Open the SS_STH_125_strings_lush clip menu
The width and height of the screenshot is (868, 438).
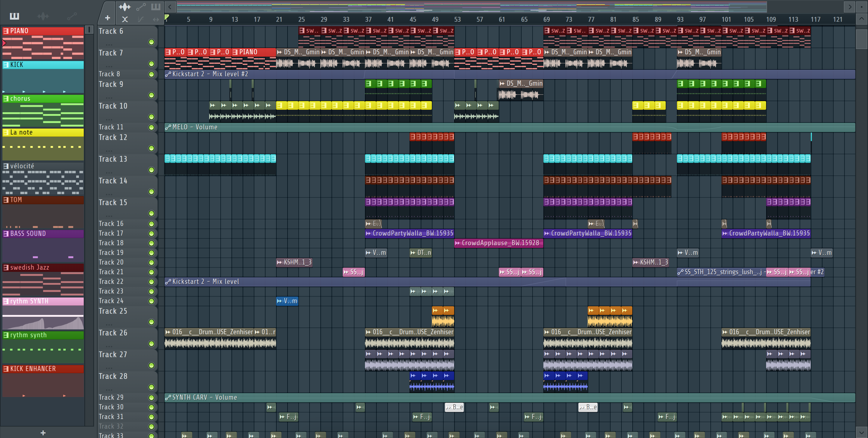point(680,272)
